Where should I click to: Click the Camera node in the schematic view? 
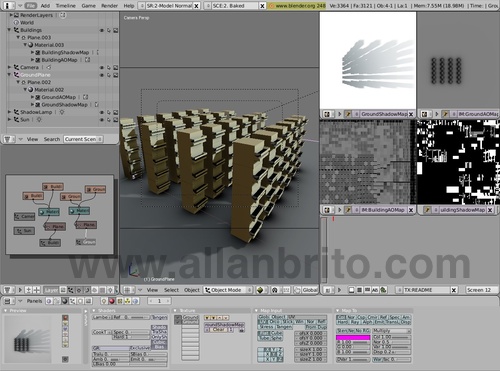pos(24,217)
